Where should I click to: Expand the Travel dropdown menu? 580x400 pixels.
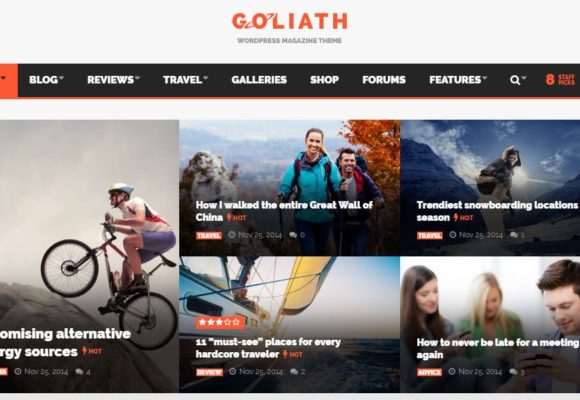pyautogui.click(x=185, y=80)
